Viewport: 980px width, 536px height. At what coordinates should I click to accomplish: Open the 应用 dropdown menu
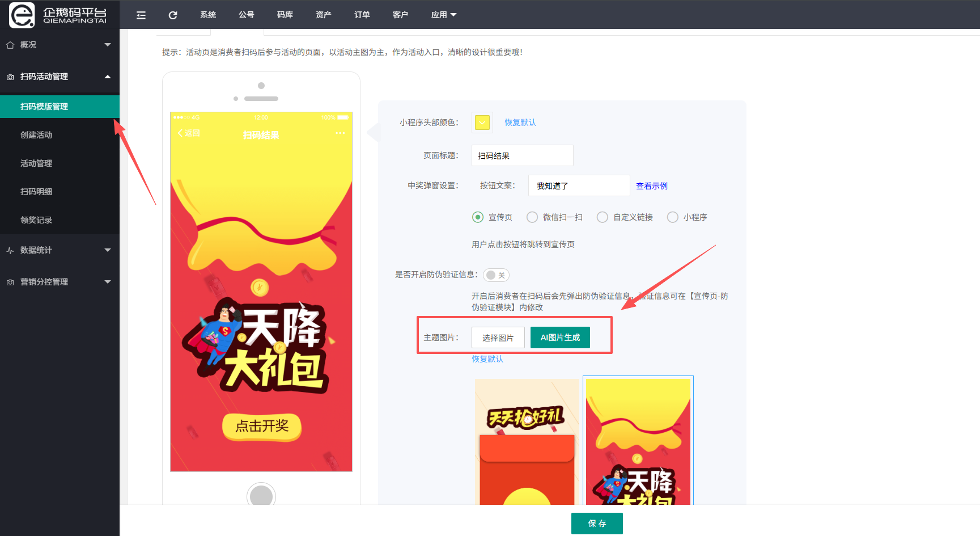(x=443, y=15)
